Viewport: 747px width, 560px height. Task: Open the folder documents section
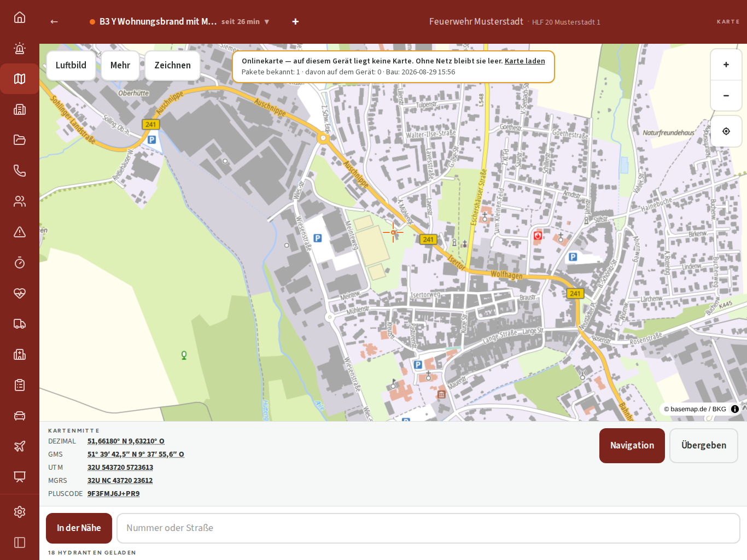click(x=20, y=140)
